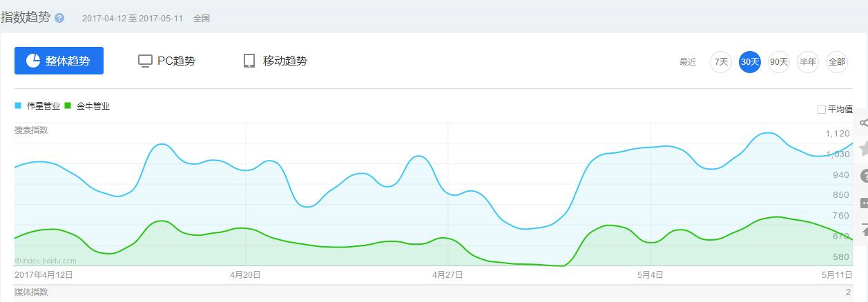The height and width of the screenshot is (302, 868).
Task: Open the question mark help sidebar icon
Action: click(863, 176)
